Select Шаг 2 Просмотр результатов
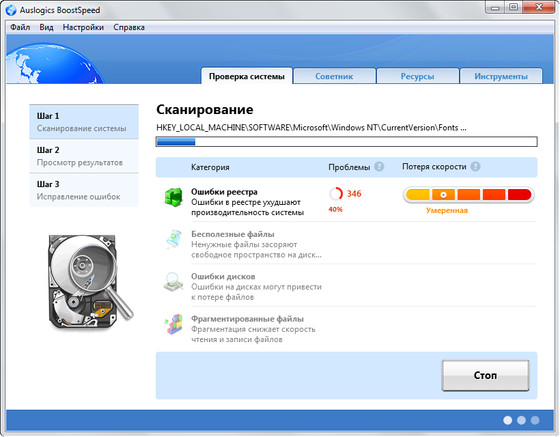This screenshot has height=437, width=560. [84, 156]
